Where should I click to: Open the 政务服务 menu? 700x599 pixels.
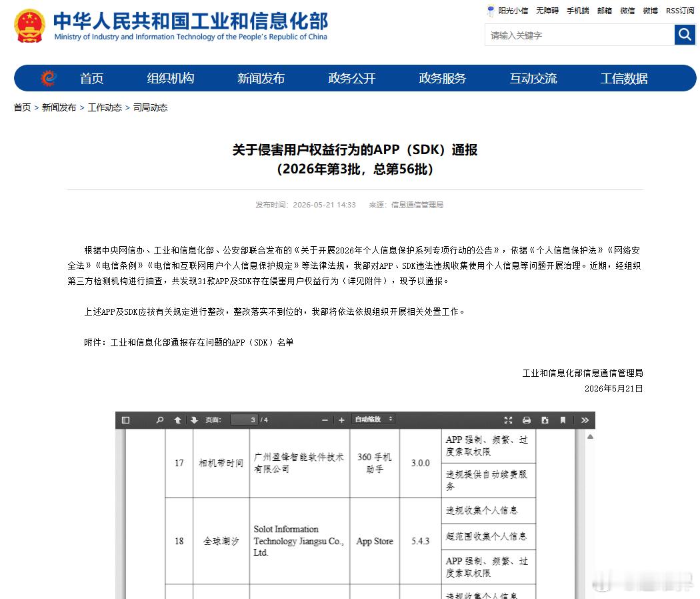point(443,79)
